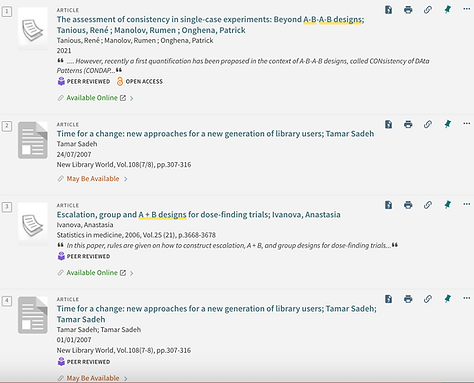Select result number 4 checkbox
This screenshot has height=383, width=474.
point(7,301)
